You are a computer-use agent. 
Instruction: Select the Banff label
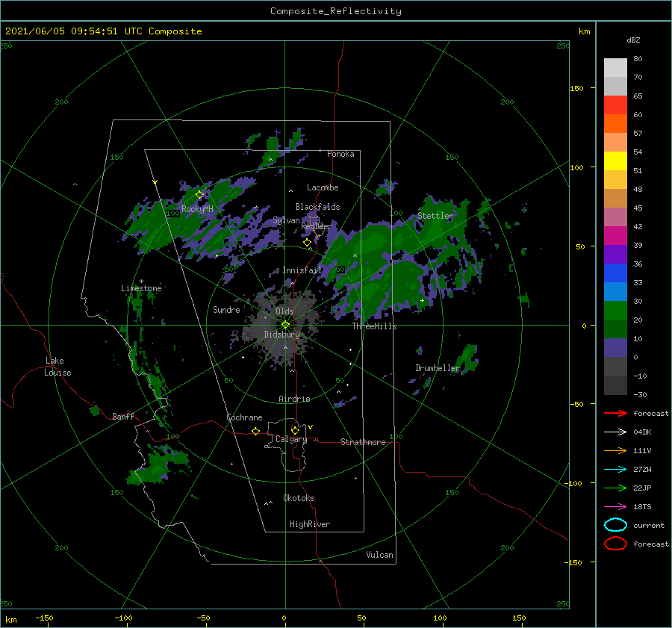point(123,416)
